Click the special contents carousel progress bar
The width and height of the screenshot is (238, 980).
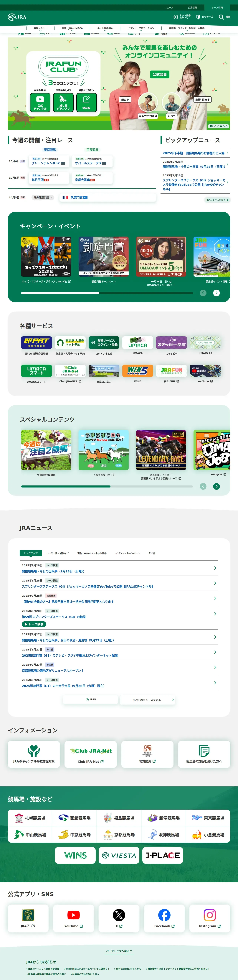[x=107, y=486]
